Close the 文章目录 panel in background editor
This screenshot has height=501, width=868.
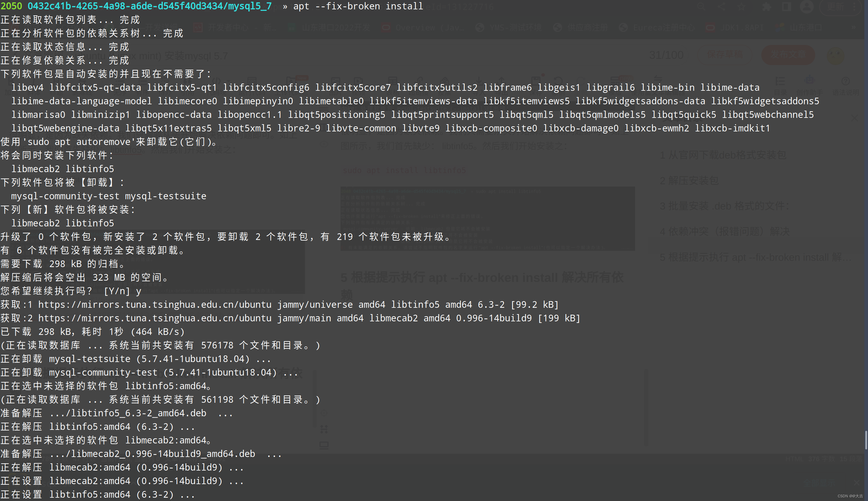pyautogui.click(x=854, y=118)
